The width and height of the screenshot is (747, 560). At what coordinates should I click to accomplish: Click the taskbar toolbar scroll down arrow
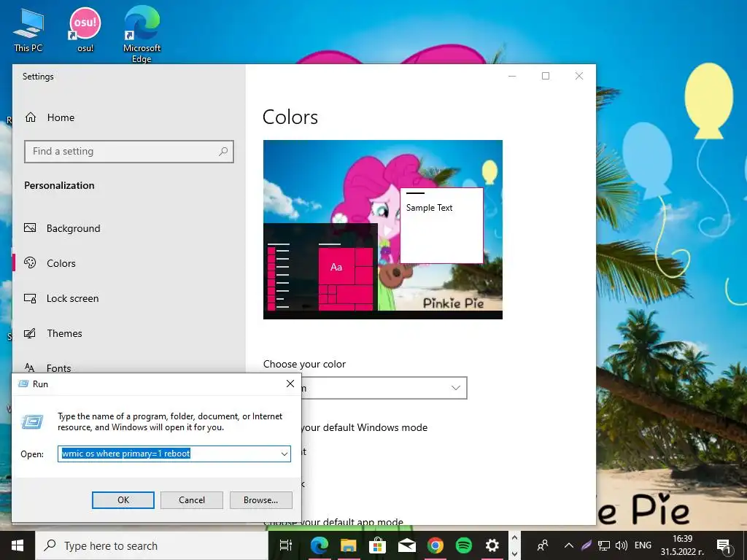[514, 553]
